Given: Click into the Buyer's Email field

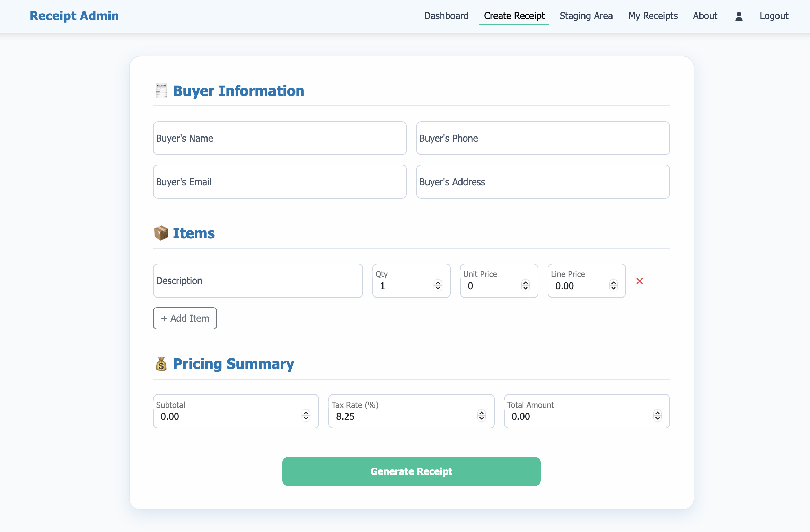Looking at the screenshot, I should point(280,182).
